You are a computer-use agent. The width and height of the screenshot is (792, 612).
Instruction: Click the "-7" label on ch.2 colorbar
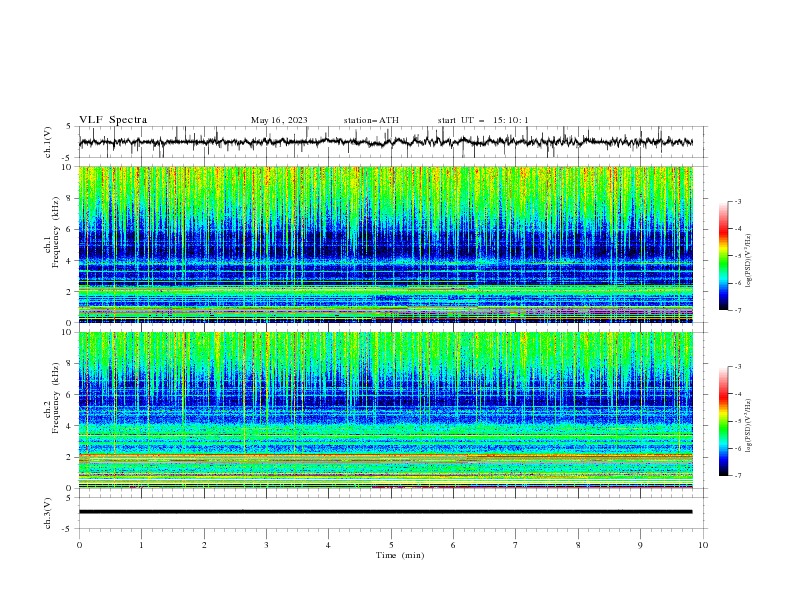click(737, 476)
